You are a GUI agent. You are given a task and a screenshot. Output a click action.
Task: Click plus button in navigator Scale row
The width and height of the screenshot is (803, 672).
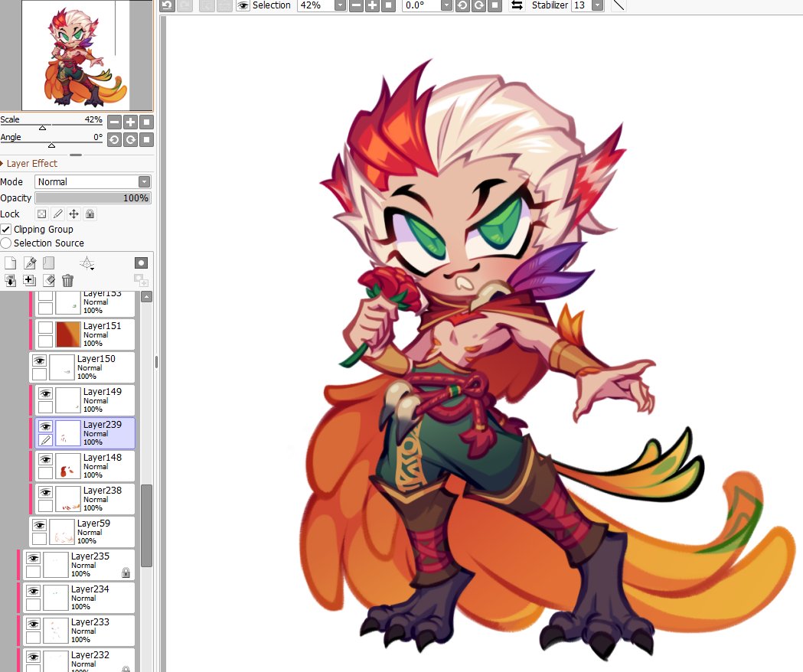(131, 122)
